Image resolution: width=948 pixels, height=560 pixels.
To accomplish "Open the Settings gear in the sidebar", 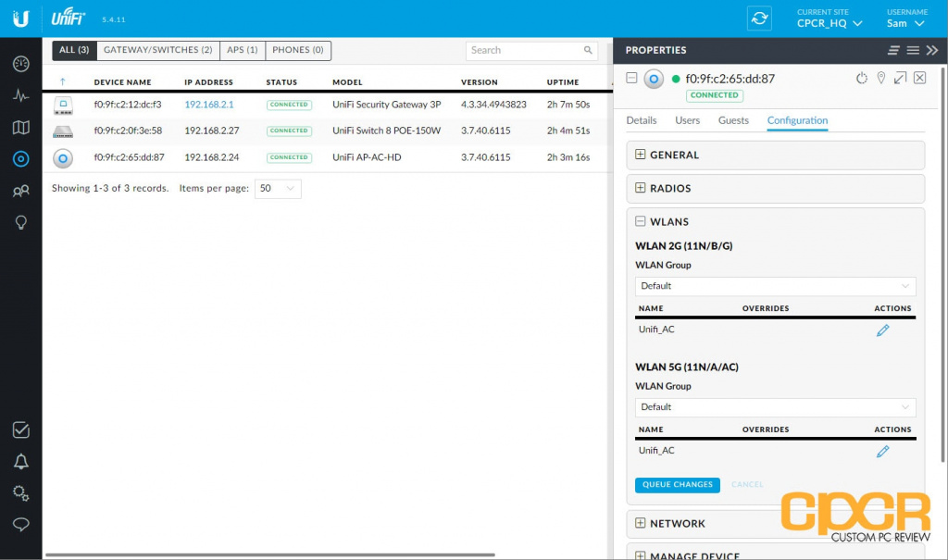I will tap(20, 493).
